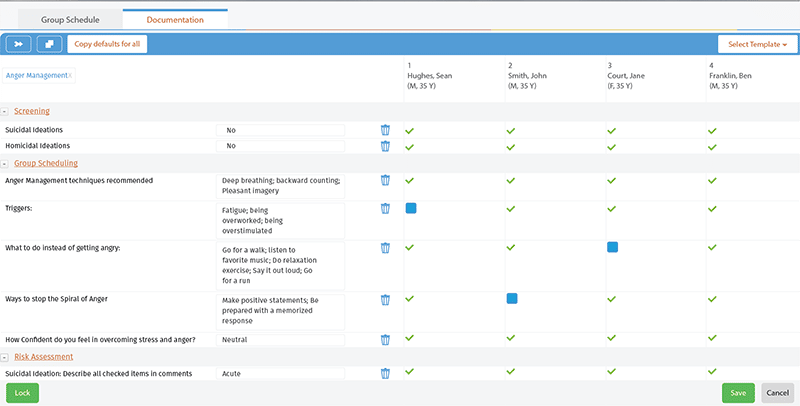Toggle Spiral of Anger box for Smith, John
The image size is (800, 406).
(512, 298)
